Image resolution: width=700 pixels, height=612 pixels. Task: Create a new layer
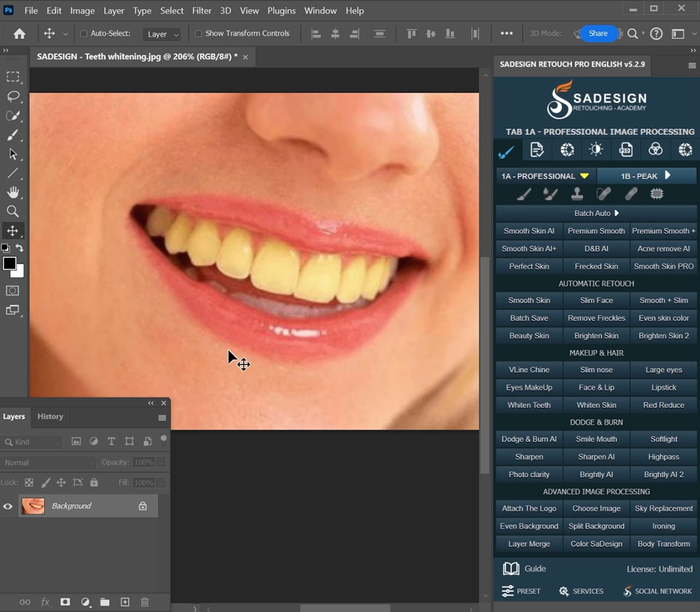[125, 602]
